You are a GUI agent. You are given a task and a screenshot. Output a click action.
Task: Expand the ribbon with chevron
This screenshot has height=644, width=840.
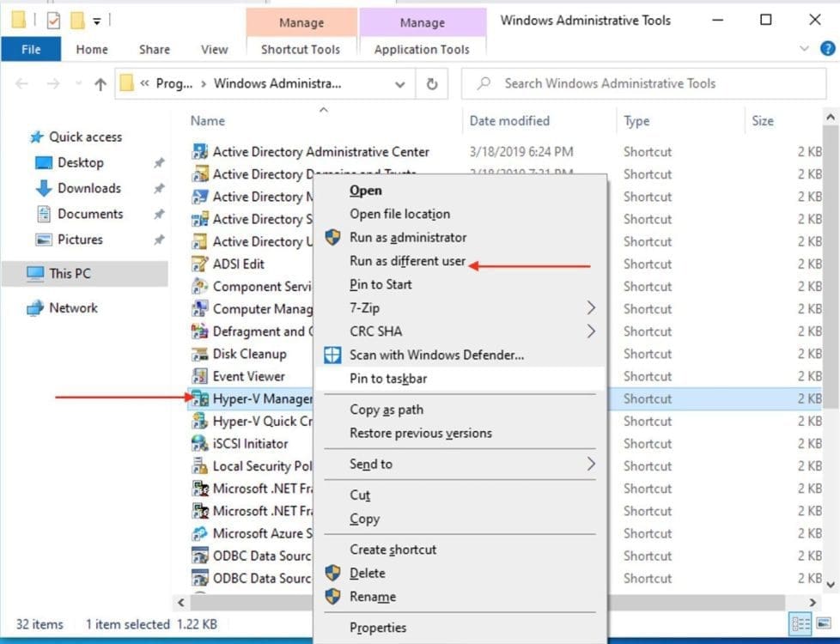805,49
